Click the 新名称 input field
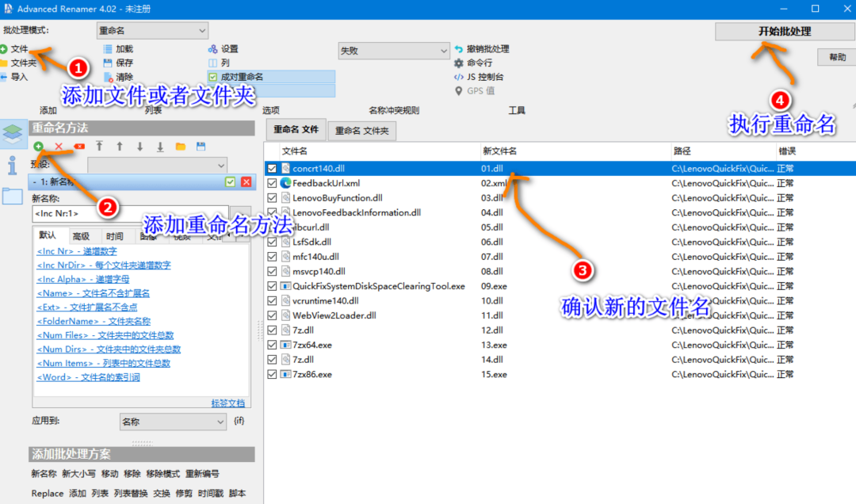Viewport: 856px width, 504px height. click(130, 213)
